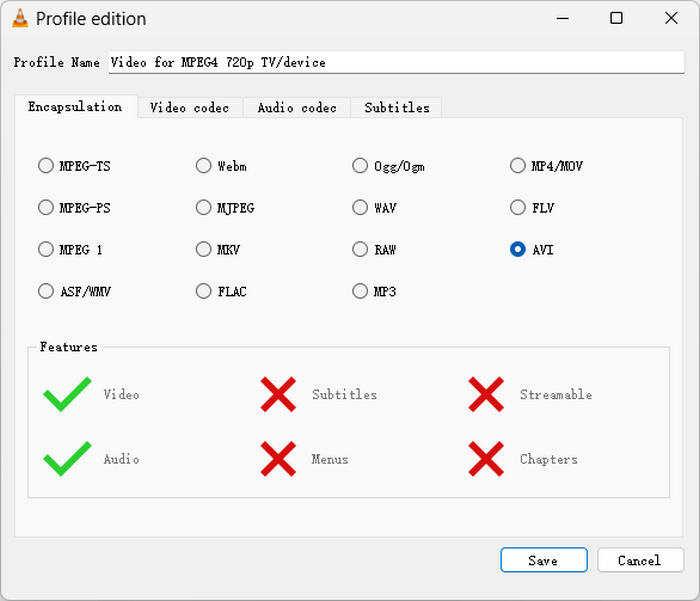
Task: Select RAW encapsulation
Action: 374,249
